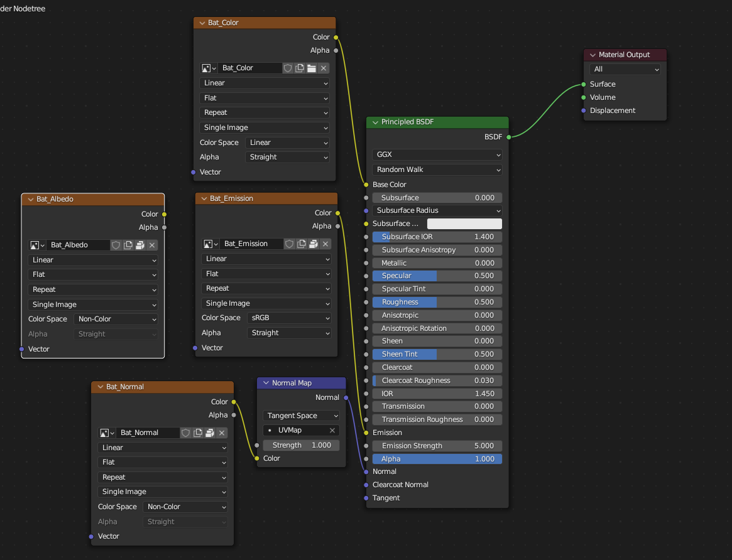Click the unpack icon in Bat_Normal node
This screenshot has height=560, width=732.
[210, 433]
